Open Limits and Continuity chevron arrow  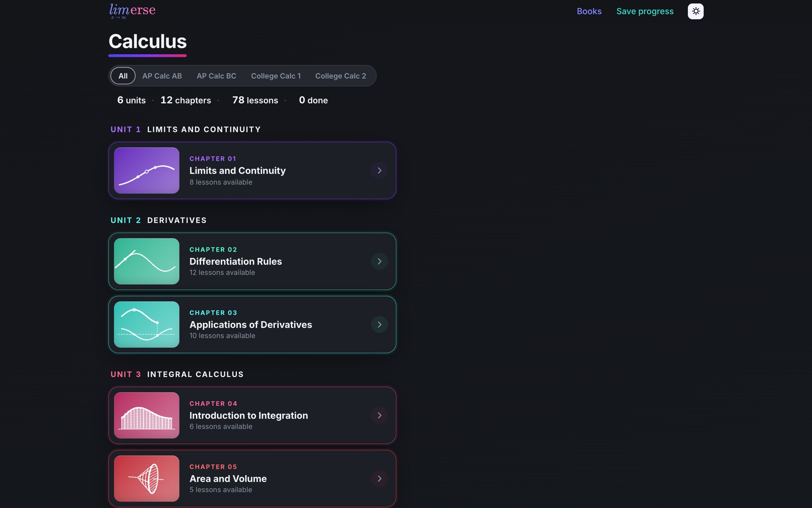coord(379,171)
